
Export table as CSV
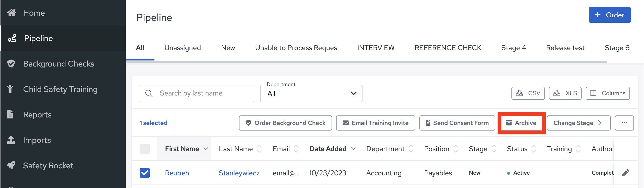click(x=528, y=93)
